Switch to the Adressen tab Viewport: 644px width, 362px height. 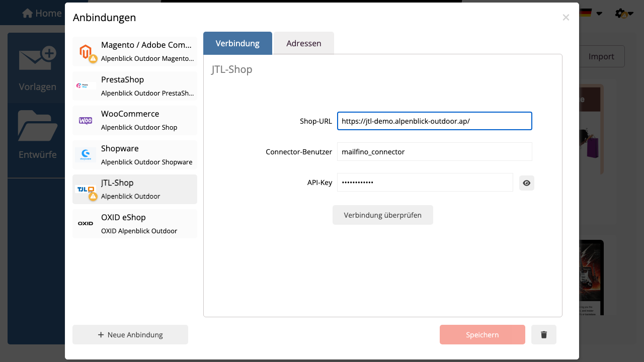(x=304, y=43)
